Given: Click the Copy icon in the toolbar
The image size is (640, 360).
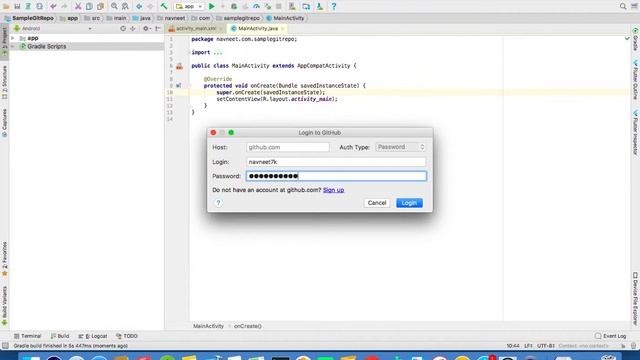Looking at the screenshot, I should coord(89,6).
